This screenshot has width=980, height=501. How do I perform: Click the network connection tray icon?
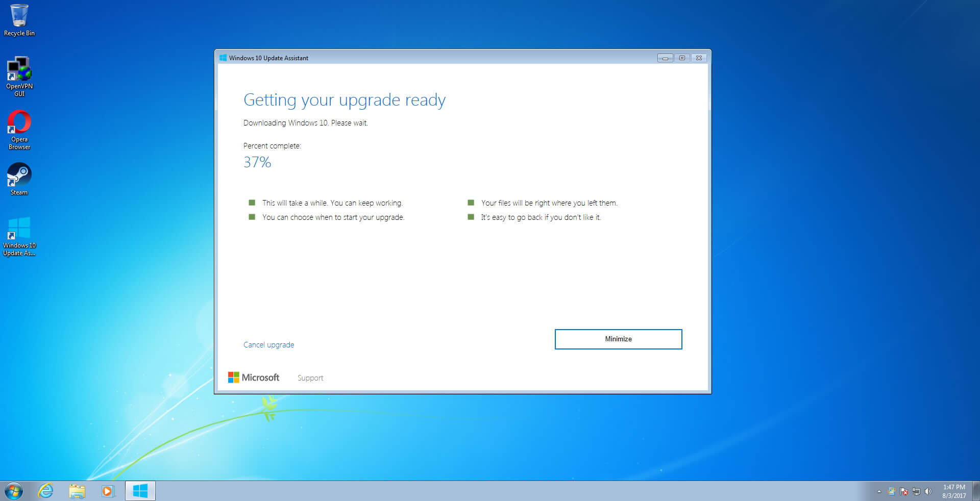(916, 492)
